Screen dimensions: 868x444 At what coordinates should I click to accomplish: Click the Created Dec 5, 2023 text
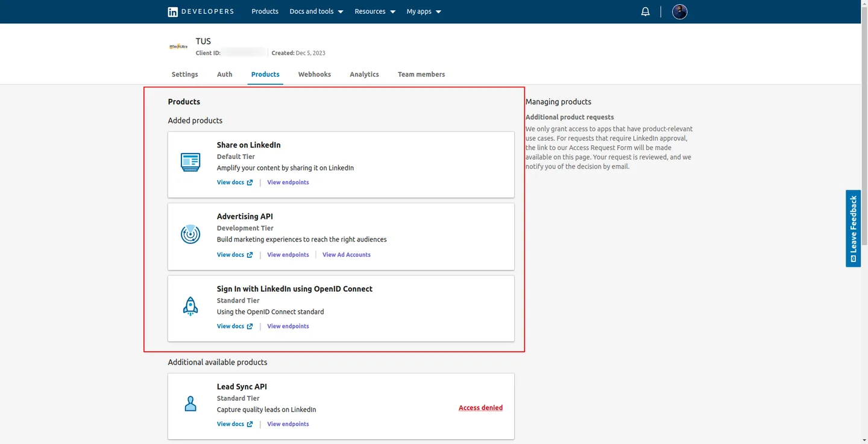[x=298, y=53]
